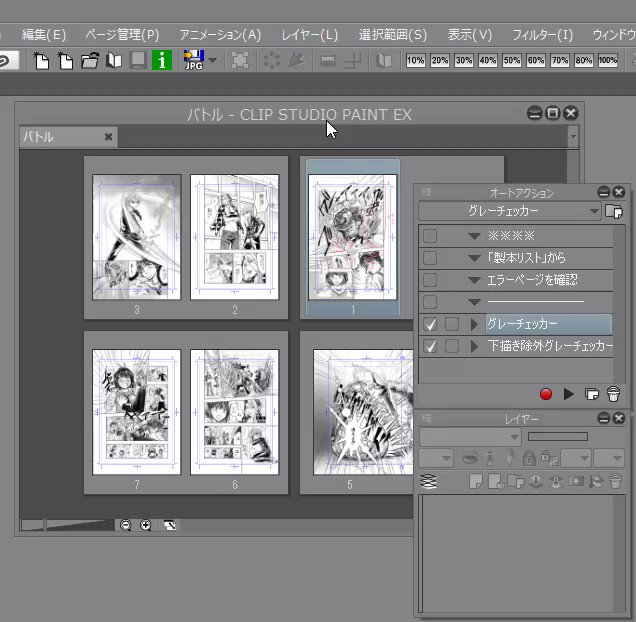636x622 pixels.
Task: Open the アニメーション(A) menu
Action: (x=220, y=35)
